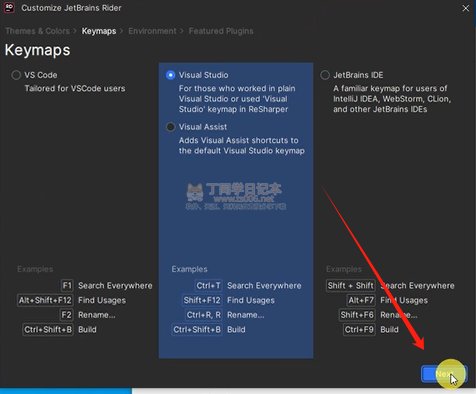This screenshot has width=476, height=394.
Task: Go to Themes & Colors step
Action: tap(37, 31)
